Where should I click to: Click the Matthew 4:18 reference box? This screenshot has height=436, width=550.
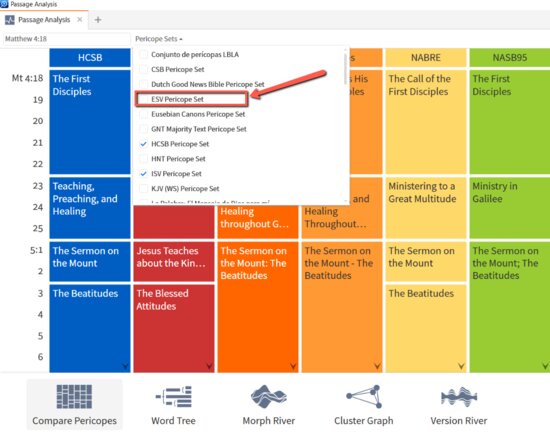tap(66, 39)
